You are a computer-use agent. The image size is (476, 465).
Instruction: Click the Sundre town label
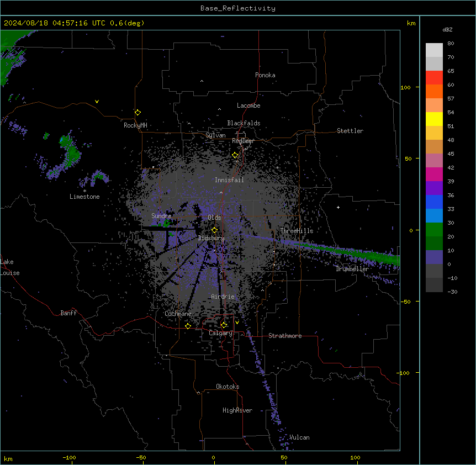point(161,216)
